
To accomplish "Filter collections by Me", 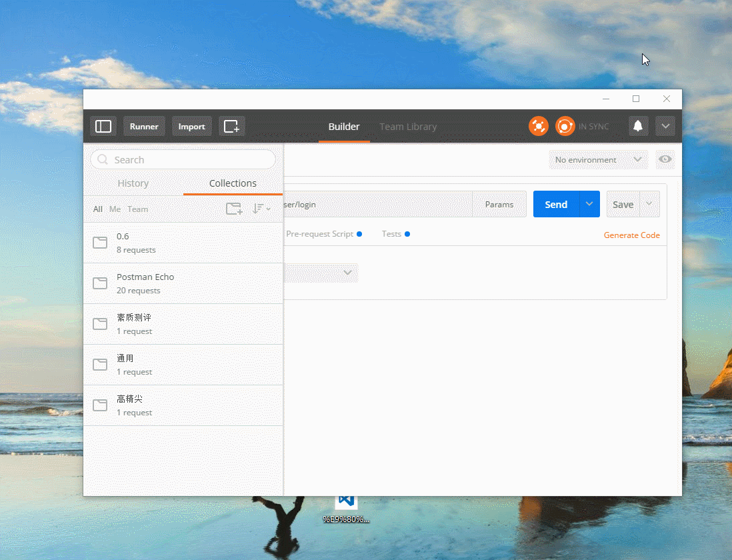I will 115,209.
